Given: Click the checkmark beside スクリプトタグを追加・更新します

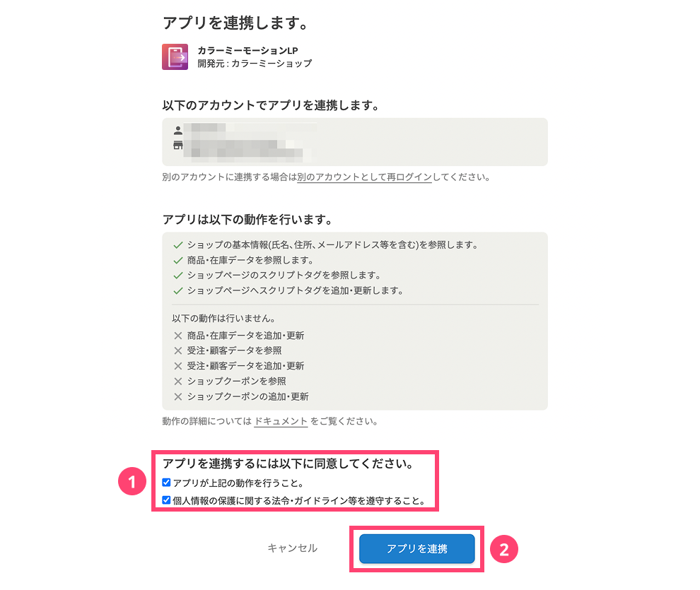Looking at the screenshot, I should click(178, 290).
